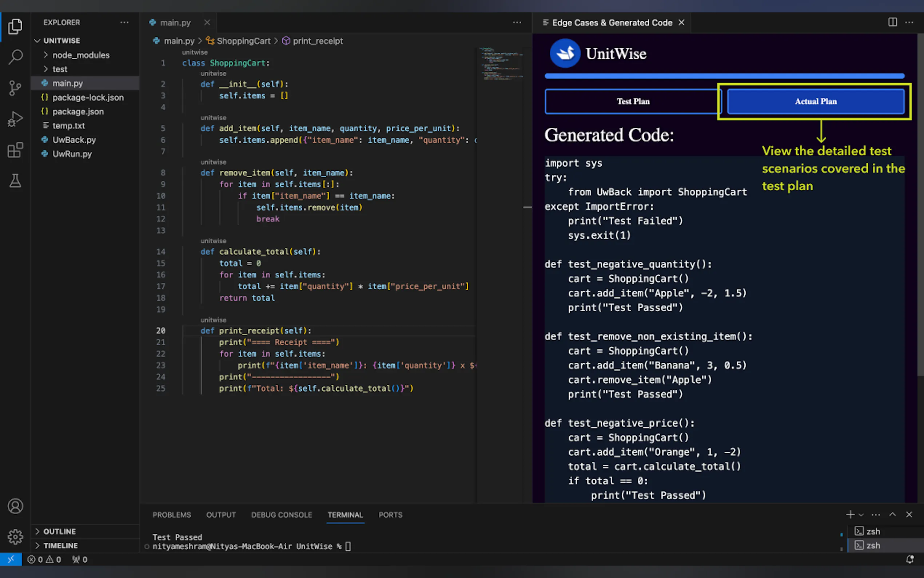Open the new terminal launch profile dropdown

coord(861,515)
